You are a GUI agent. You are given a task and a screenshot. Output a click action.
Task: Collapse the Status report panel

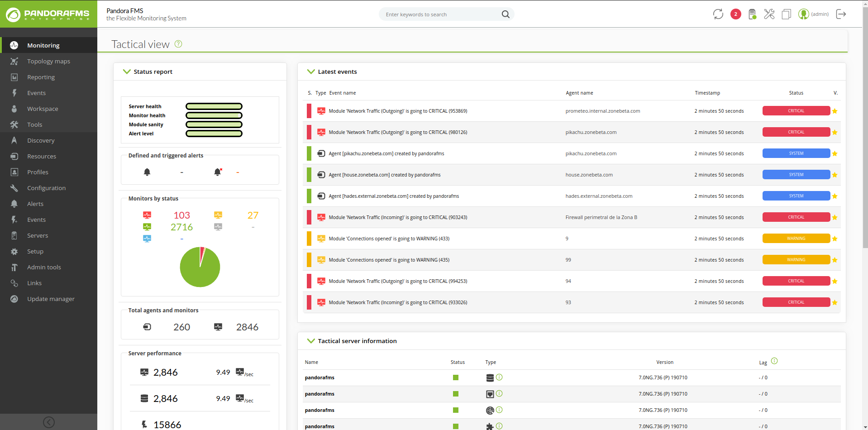pos(127,72)
